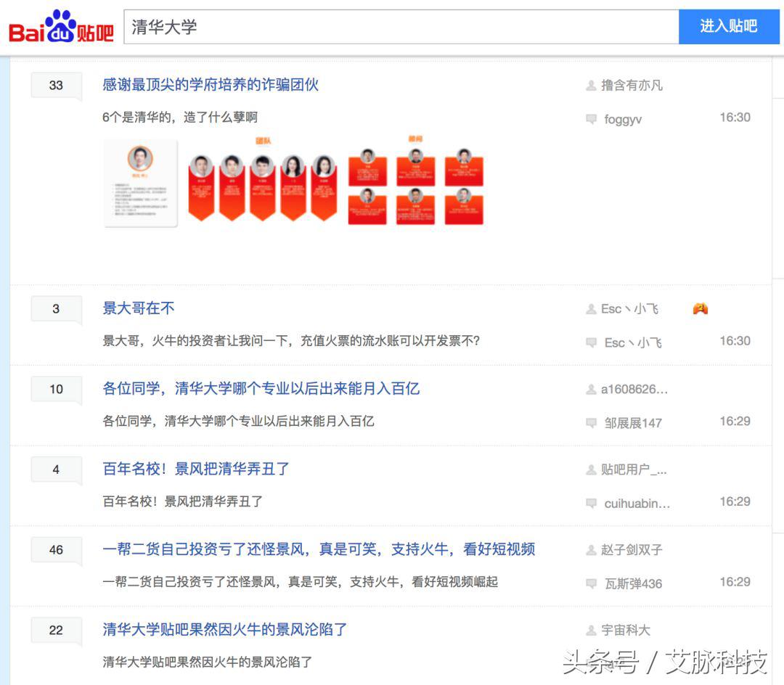
Task: Click reply count box 3
Action: coord(56,309)
